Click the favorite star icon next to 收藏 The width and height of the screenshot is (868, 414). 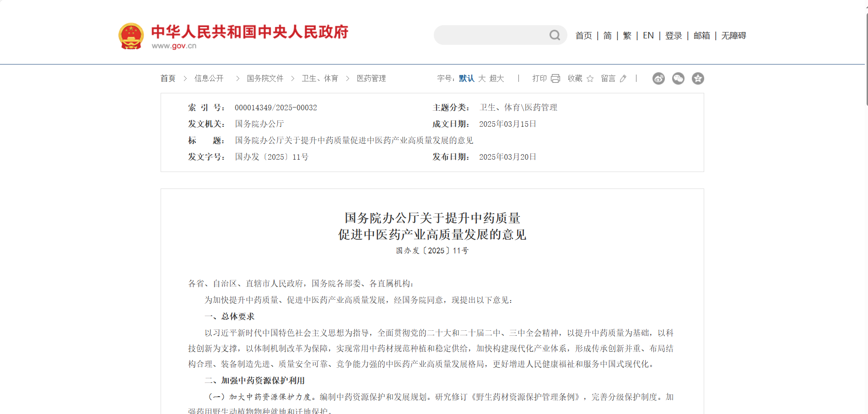[590, 79]
